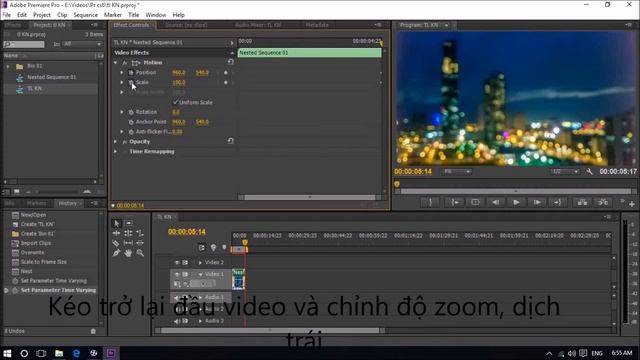
Task: Toggle the Motion effect fx switch
Action: coord(125,62)
